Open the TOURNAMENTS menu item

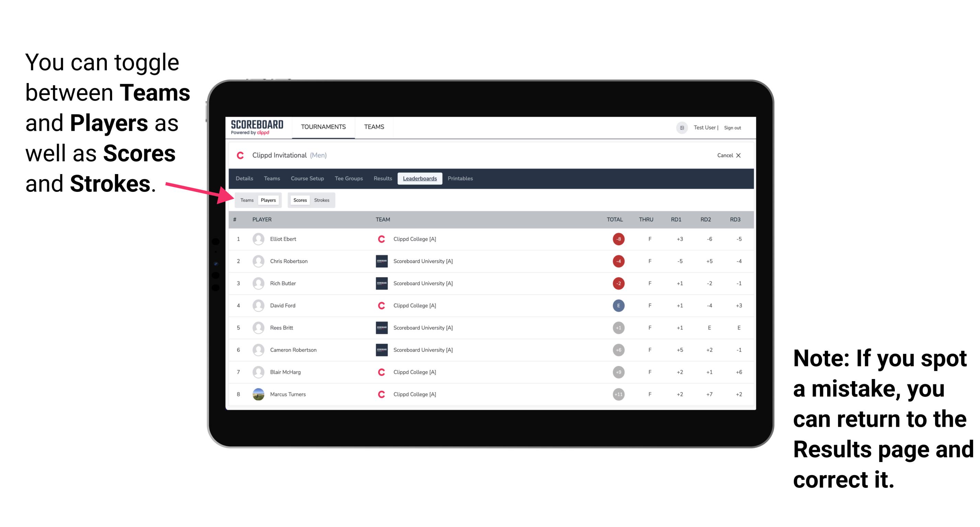click(322, 127)
